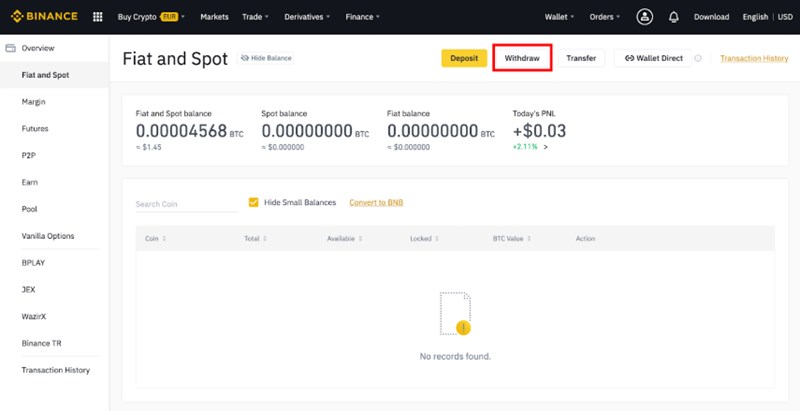Select Margin in the sidebar
Image resolution: width=800 pixels, height=411 pixels.
[x=35, y=102]
